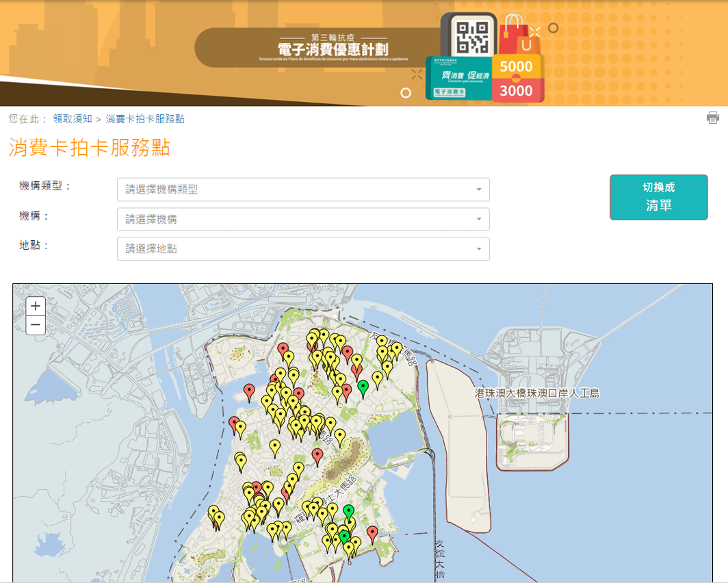Click the 3000 voucher graphic in the banner
Screen dimensions: 728x583
coord(517,91)
